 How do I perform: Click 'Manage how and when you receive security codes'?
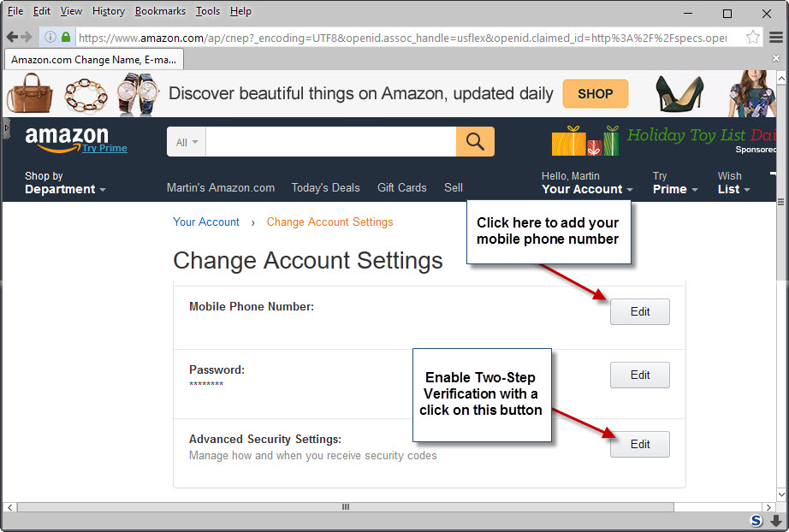[x=312, y=456]
